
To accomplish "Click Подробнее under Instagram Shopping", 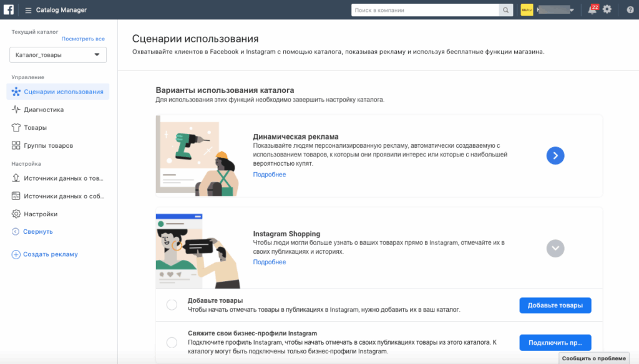I will point(270,262).
